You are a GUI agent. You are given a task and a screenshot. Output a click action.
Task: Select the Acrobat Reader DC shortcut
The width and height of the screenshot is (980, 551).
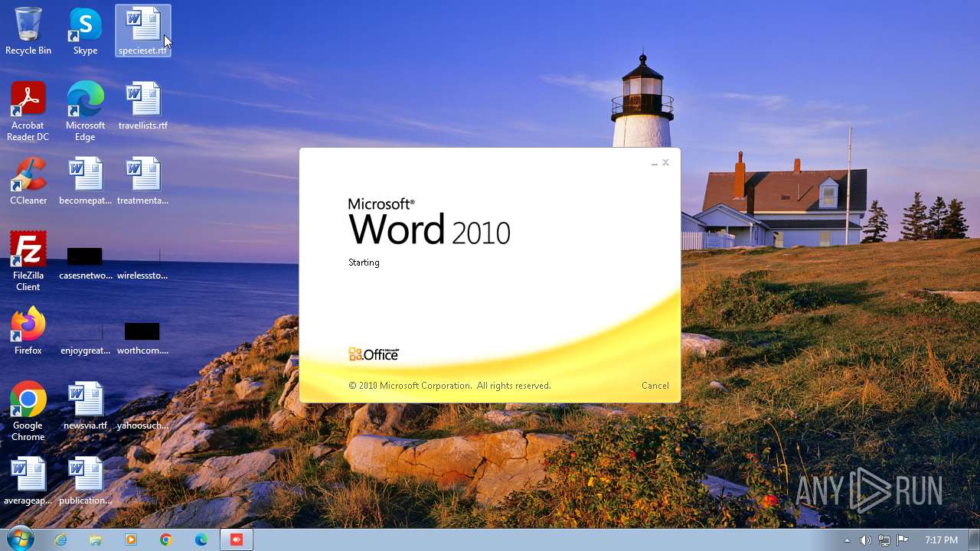(28, 111)
